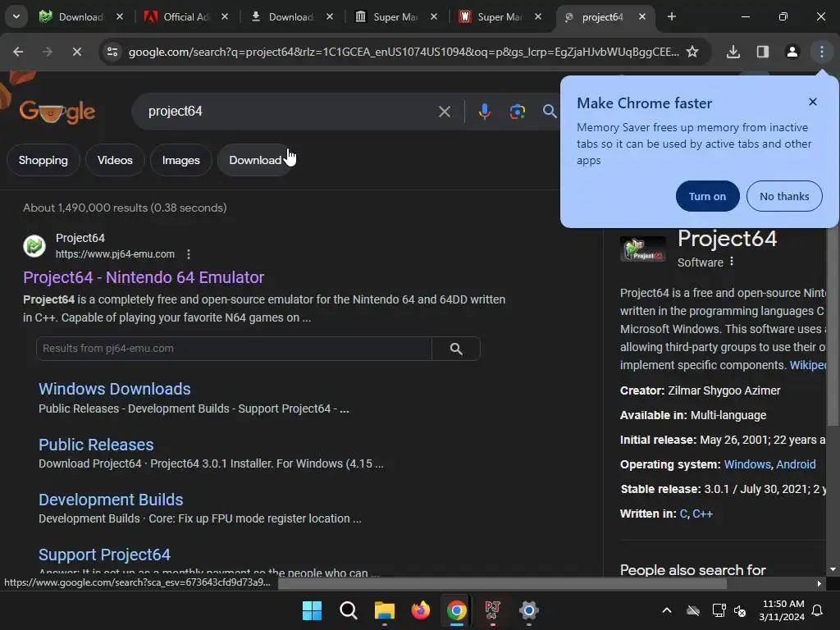Open the Windows Start menu
The width and height of the screenshot is (840, 630).
(312, 610)
